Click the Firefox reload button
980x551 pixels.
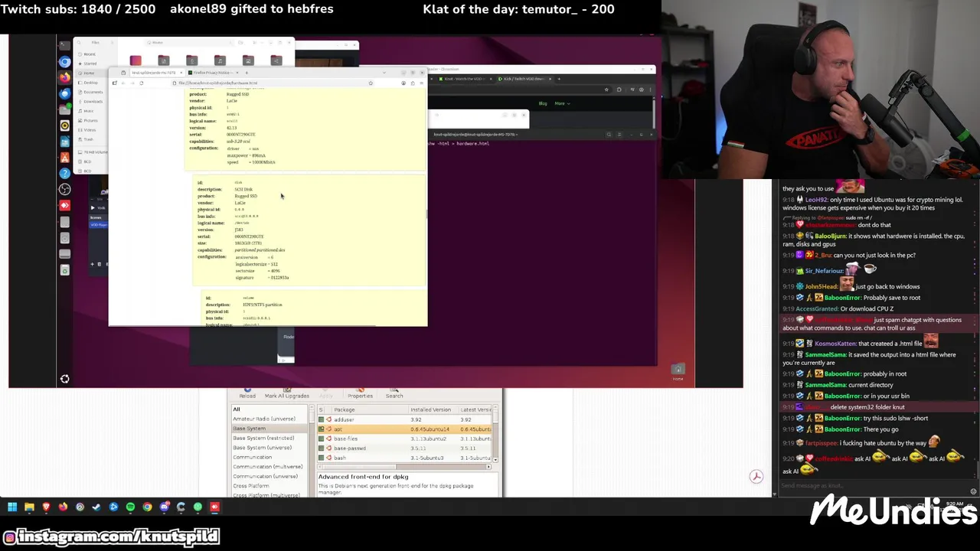pos(141,83)
